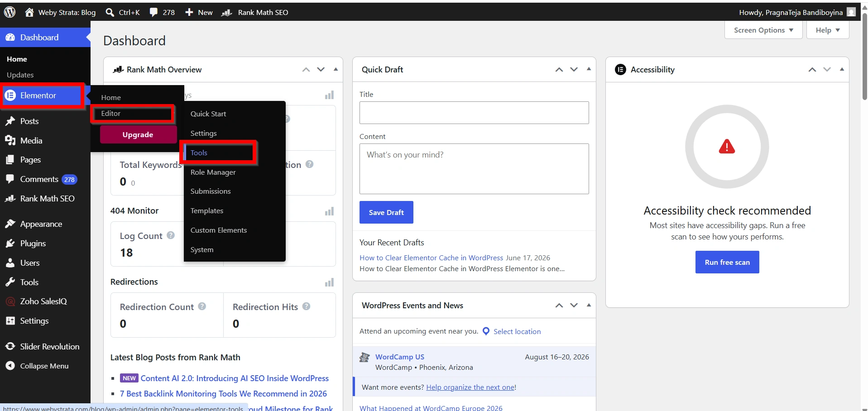This screenshot has height=411, width=868.
Task: Toggle Accessibility panel collapse
Action: pos(842,69)
